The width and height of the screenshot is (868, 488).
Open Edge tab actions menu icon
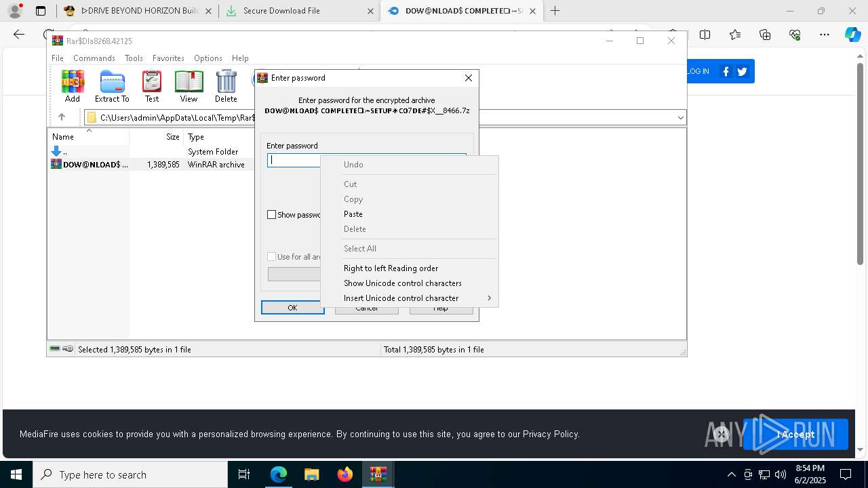click(41, 11)
